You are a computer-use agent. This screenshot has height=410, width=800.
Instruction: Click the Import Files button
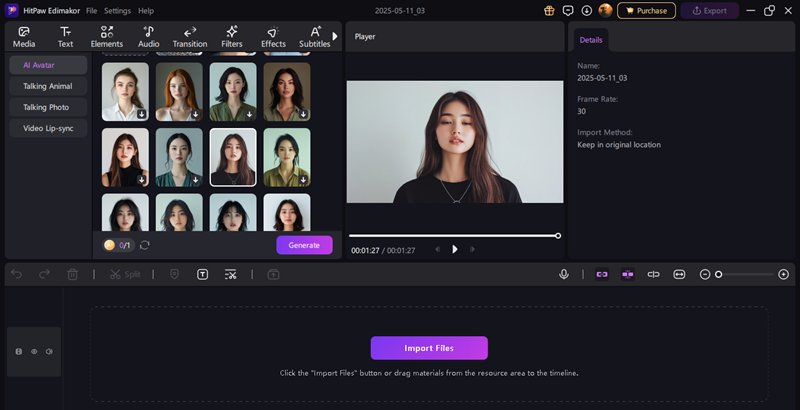pyautogui.click(x=429, y=348)
